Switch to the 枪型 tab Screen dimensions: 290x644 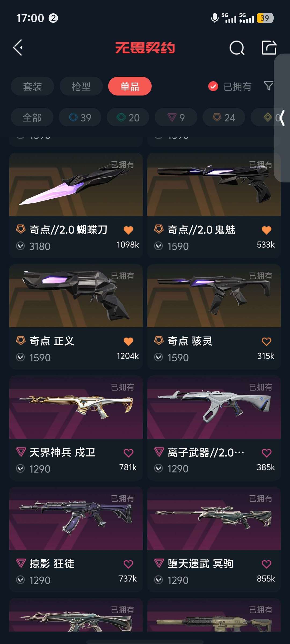(x=81, y=86)
